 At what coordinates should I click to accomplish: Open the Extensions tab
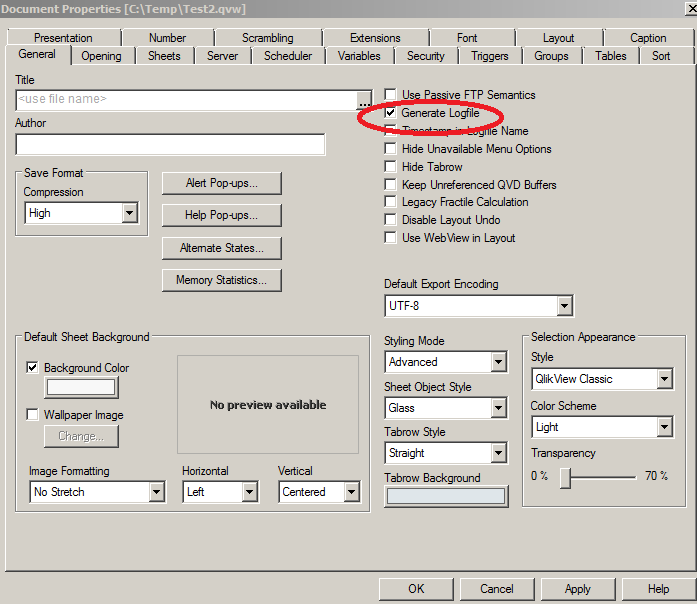coord(375,38)
